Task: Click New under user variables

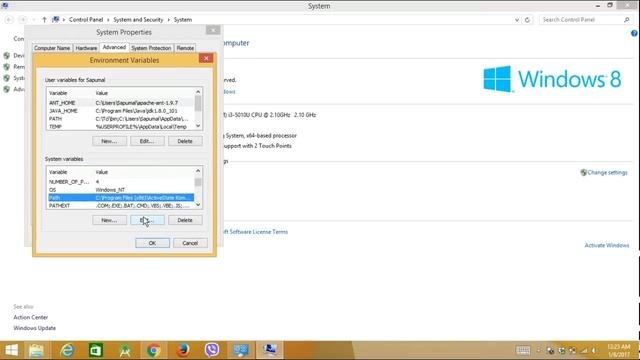Action: coord(109,141)
